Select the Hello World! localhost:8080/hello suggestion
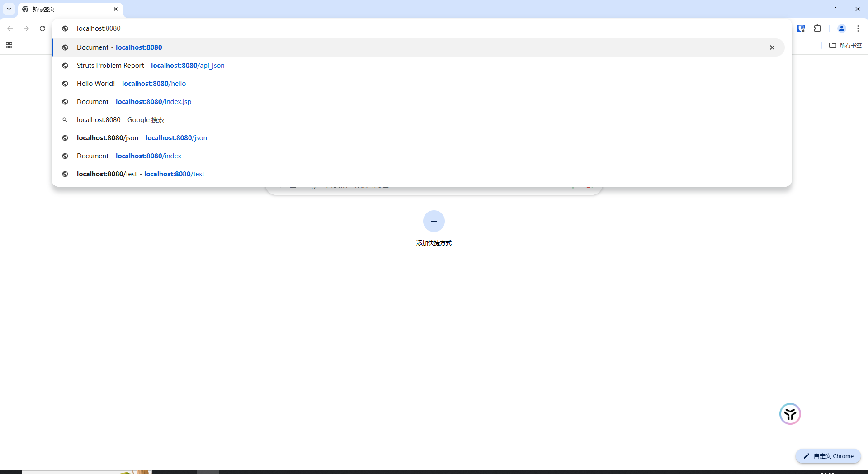 (131, 84)
